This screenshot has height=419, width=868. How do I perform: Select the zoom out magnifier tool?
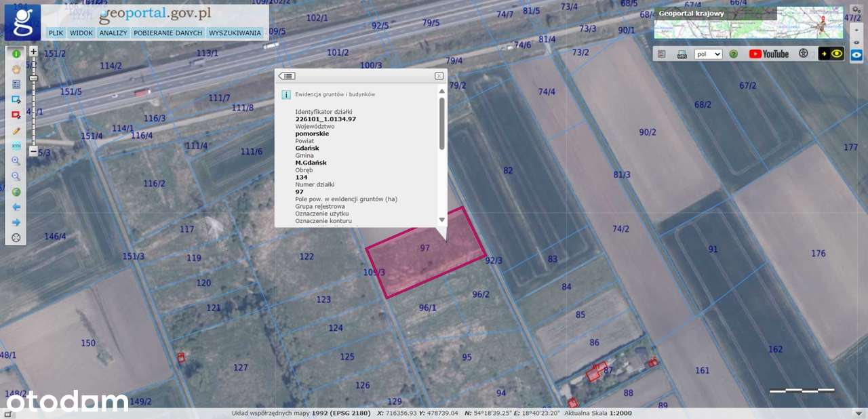(16, 176)
